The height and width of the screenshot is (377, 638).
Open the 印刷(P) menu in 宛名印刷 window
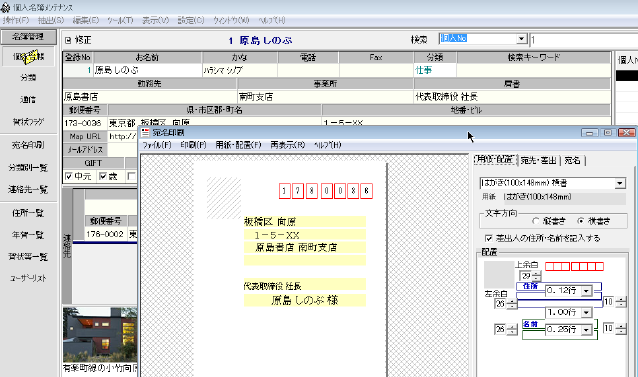193,145
